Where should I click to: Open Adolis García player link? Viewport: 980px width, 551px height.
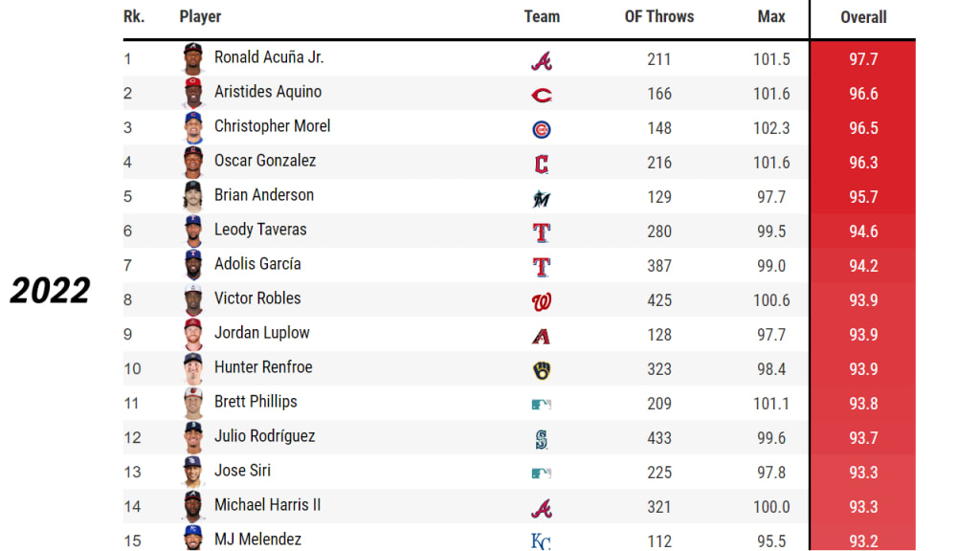click(257, 264)
